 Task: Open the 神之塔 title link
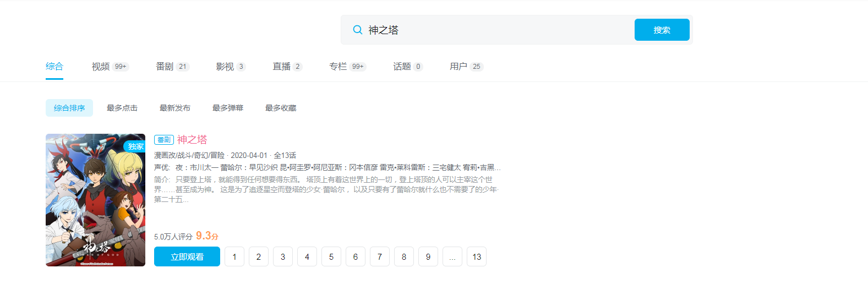(x=192, y=140)
